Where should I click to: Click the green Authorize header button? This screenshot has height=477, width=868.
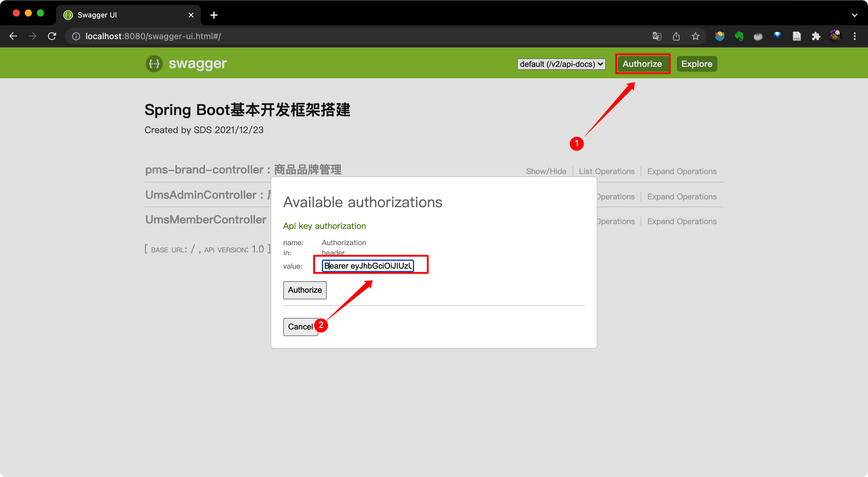click(x=642, y=64)
